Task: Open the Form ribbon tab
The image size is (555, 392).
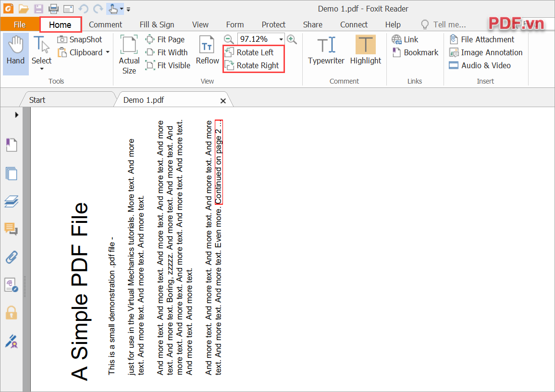Action: click(x=235, y=25)
